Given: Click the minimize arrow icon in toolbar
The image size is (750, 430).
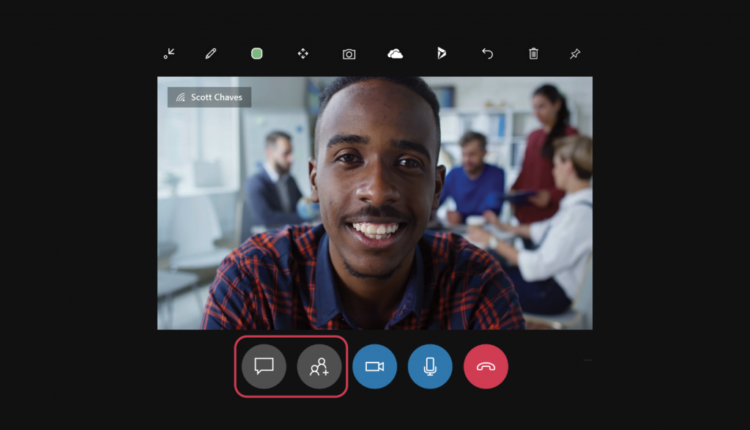Looking at the screenshot, I should (169, 54).
